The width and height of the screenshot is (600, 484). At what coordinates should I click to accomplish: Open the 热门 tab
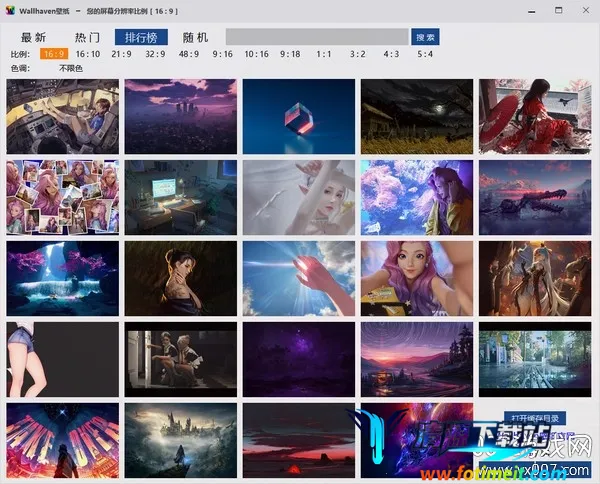tap(88, 37)
